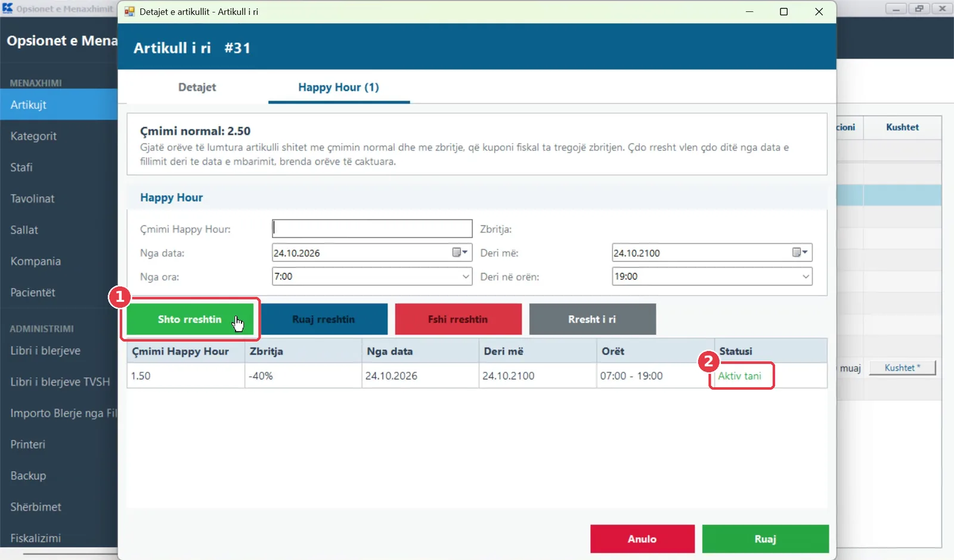Expand the Nga ora time dropdown
This screenshot has width=954, height=560.
[466, 276]
